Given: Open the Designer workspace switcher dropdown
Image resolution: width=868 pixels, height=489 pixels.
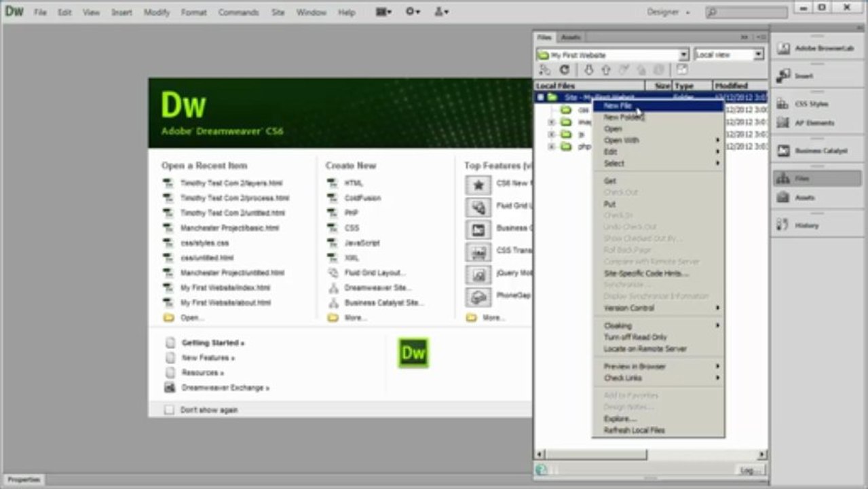Looking at the screenshot, I should (668, 12).
